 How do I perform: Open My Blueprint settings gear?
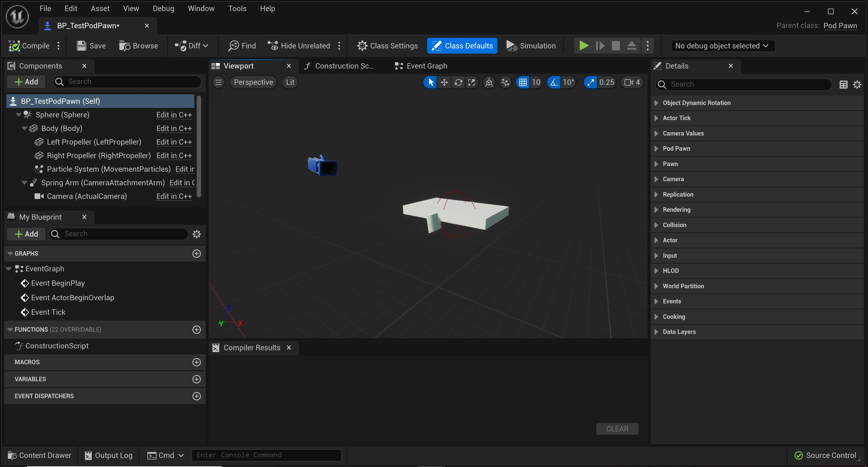(x=197, y=234)
